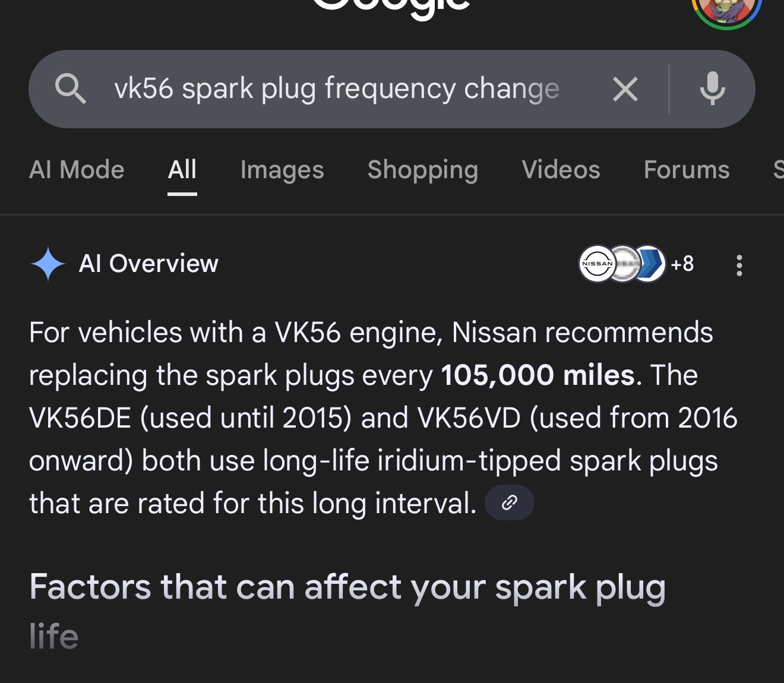Open AI Overview three-dot options menu

pyautogui.click(x=739, y=265)
